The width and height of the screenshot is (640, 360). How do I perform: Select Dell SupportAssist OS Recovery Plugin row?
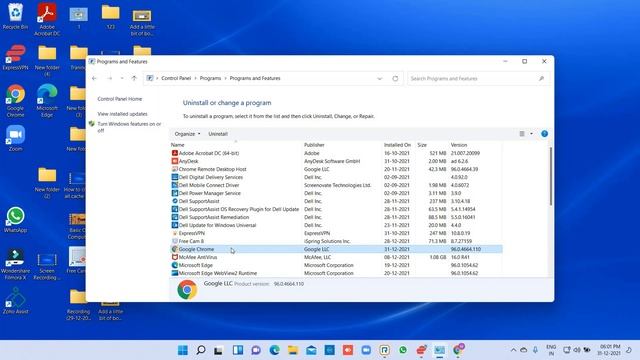tap(336, 209)
